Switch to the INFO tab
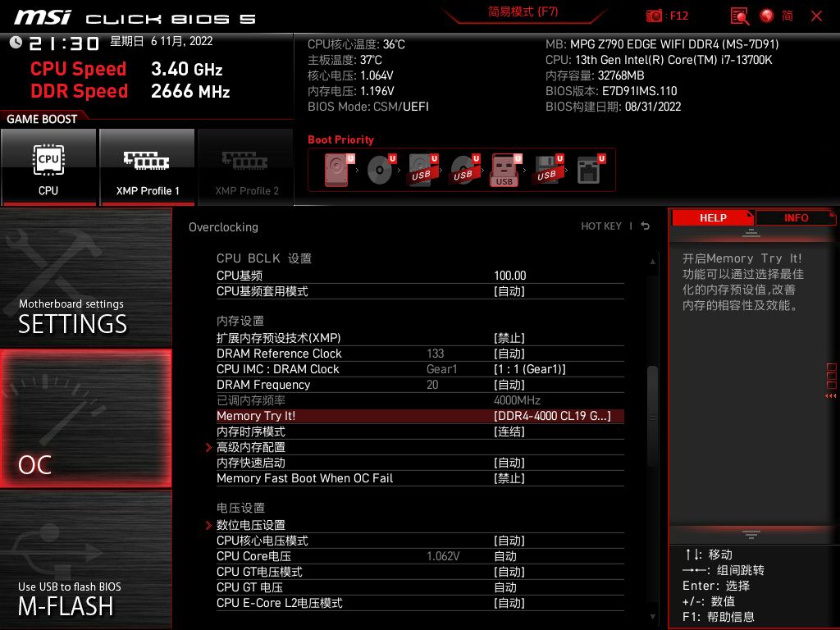 pyautogui.click(x=796, y=218)
